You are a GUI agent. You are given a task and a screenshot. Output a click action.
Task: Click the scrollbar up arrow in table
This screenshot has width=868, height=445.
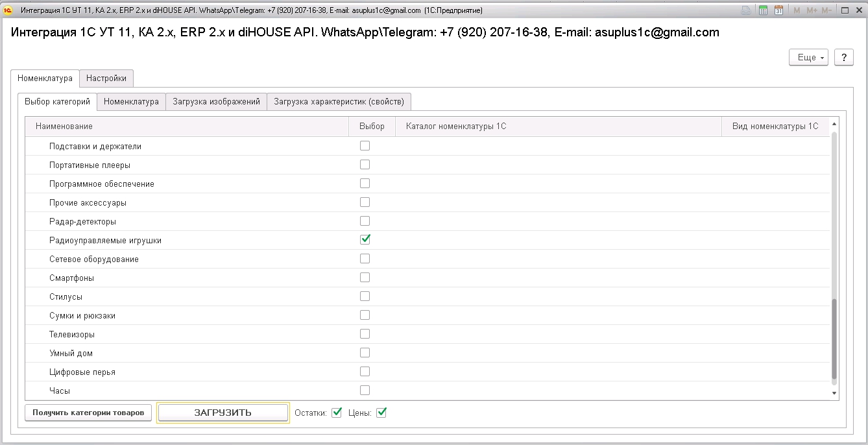[x=835, y=123]
